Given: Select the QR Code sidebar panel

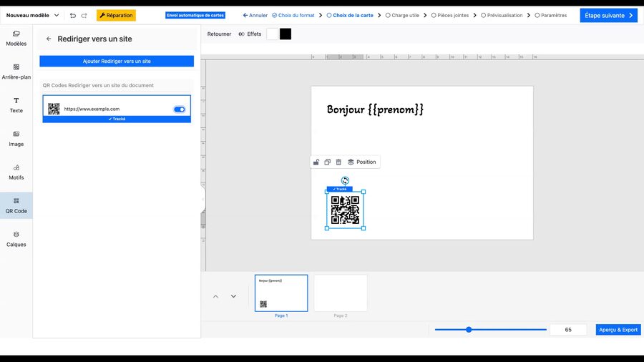Looking at the screenshot, I should [x=16, y=205].
